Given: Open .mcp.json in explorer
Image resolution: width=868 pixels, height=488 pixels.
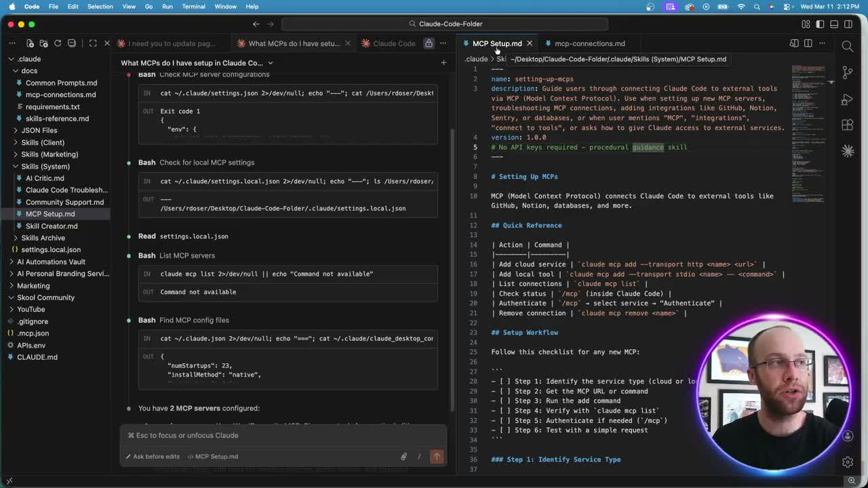Looking at the screenshot, I should coord(33,333).
